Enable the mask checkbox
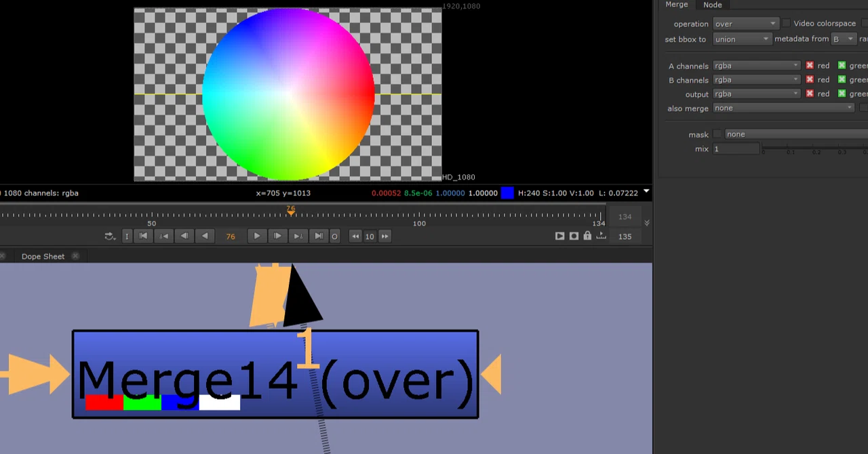Screen dimensions: 868x454 click(717, 134)
